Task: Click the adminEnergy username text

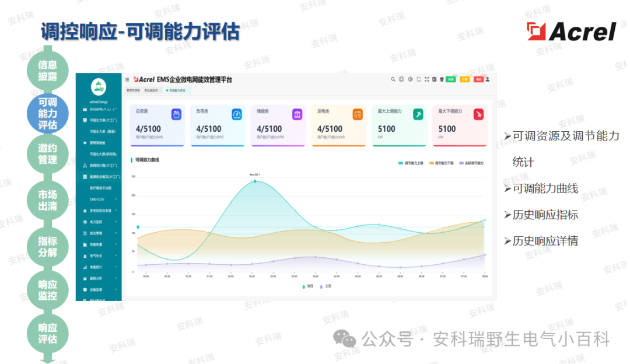Action: point(99,102)
